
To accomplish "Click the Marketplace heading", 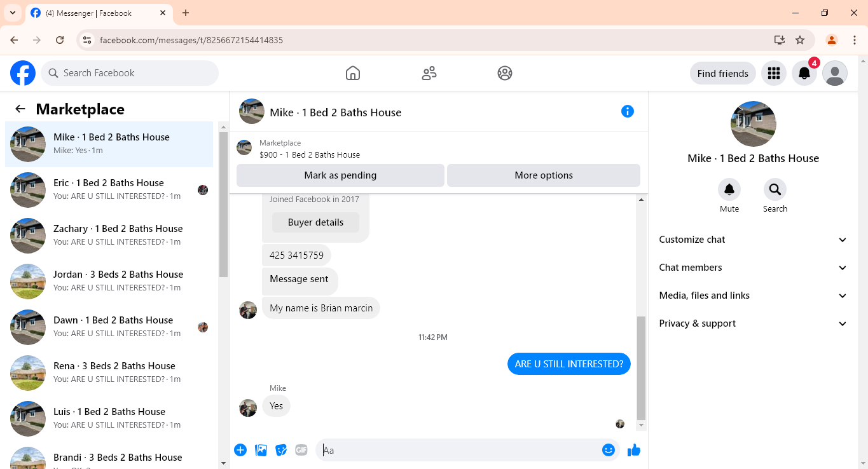I will [x=80, y=109].
